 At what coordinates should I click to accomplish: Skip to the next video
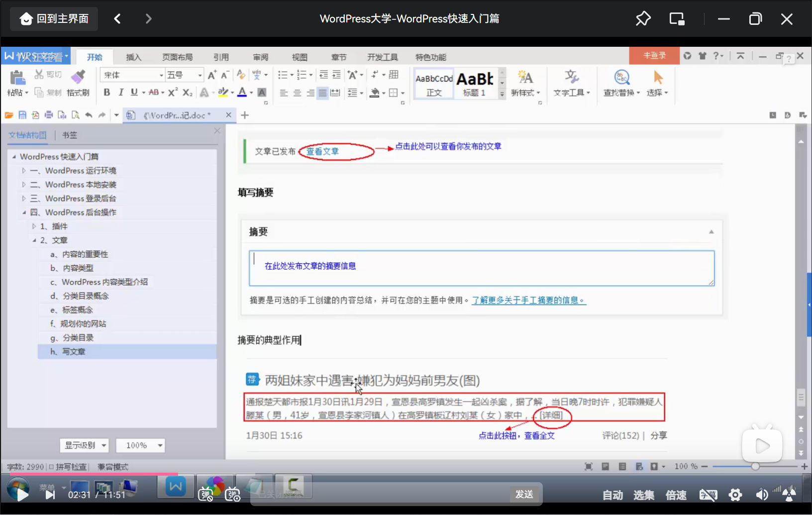(50, 495)
